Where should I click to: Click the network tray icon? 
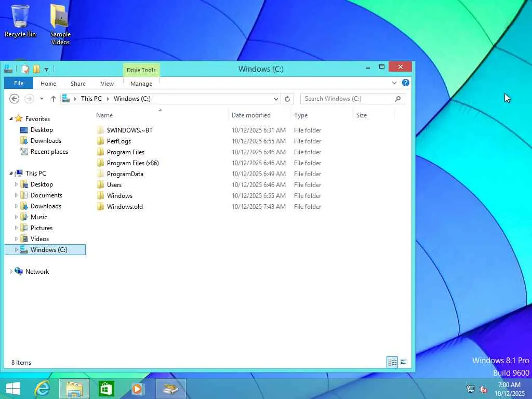[470, 389]
